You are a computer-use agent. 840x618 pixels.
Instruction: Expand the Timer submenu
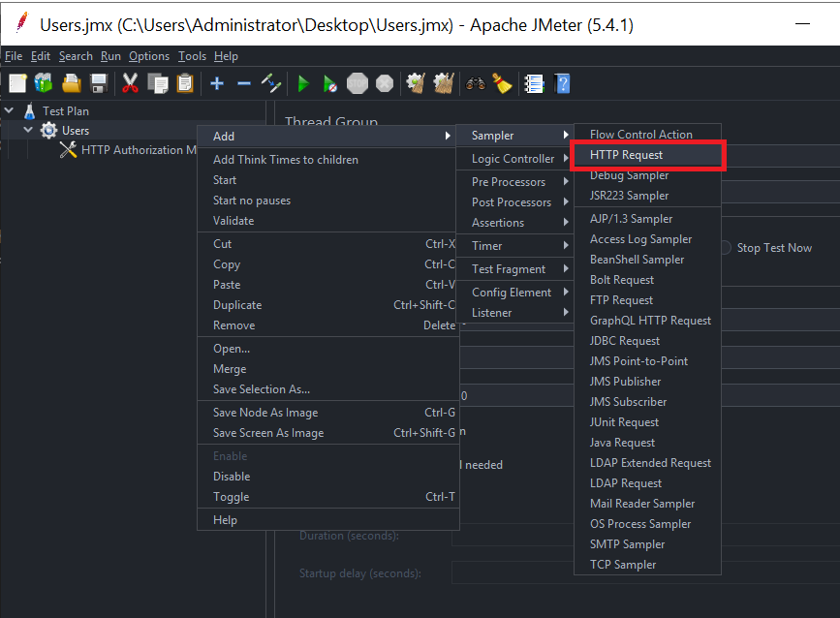(514, 246)
